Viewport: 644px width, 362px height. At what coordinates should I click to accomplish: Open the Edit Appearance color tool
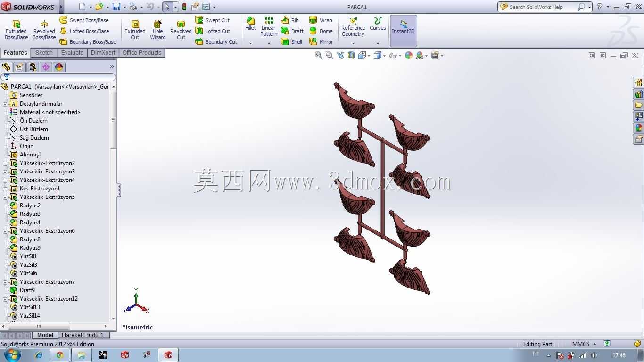tap(409, 55)
